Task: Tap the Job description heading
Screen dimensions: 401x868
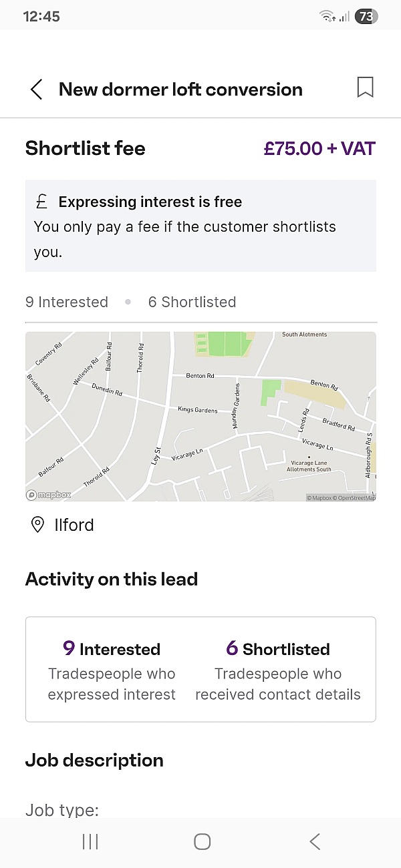Action: tap(94, 760)
